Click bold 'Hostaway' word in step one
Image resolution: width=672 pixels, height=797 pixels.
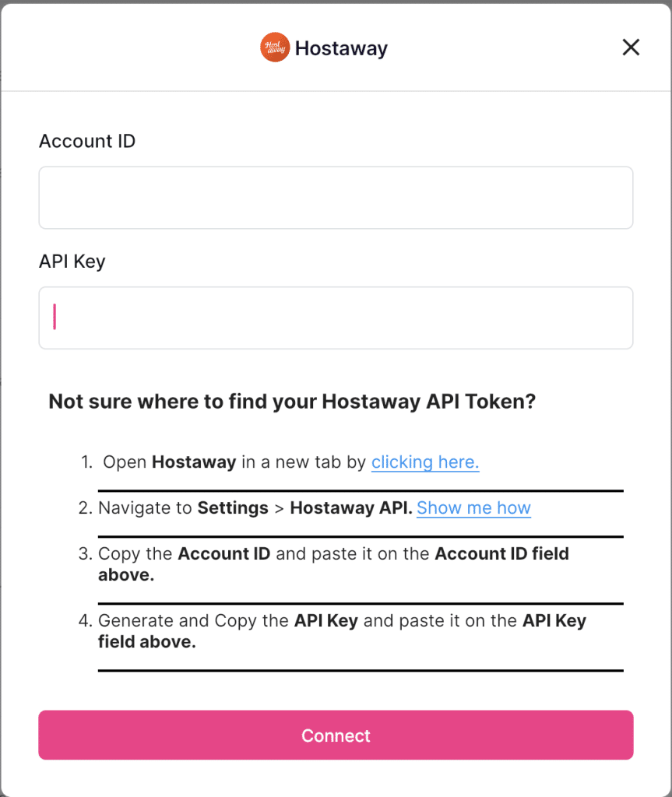[x=194, y=462]
